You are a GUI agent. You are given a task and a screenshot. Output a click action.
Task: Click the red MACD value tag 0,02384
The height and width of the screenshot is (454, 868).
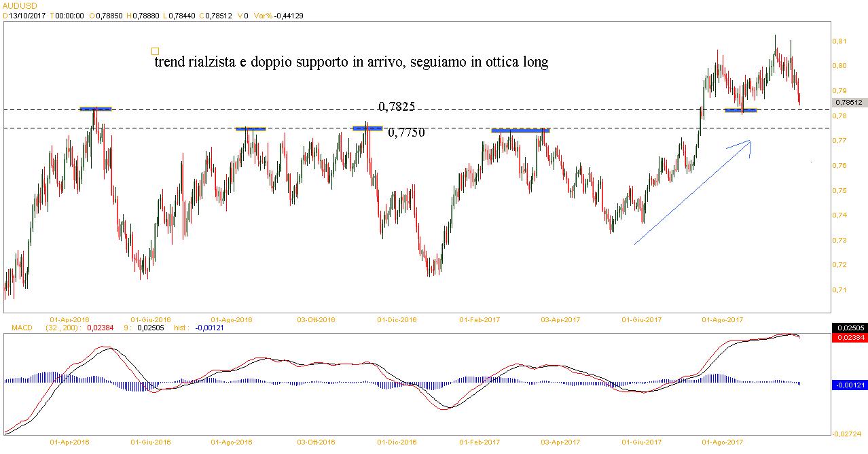(x=849, y=336)
